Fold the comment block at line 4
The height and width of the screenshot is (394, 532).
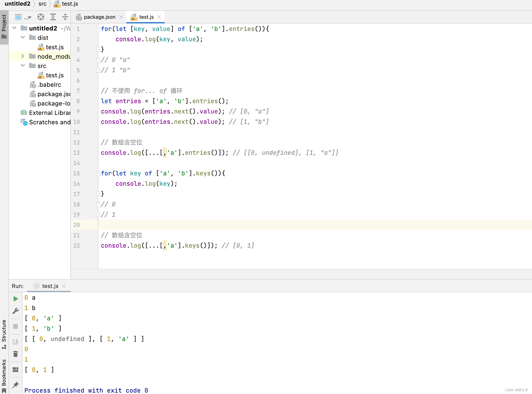click(98, 60)
